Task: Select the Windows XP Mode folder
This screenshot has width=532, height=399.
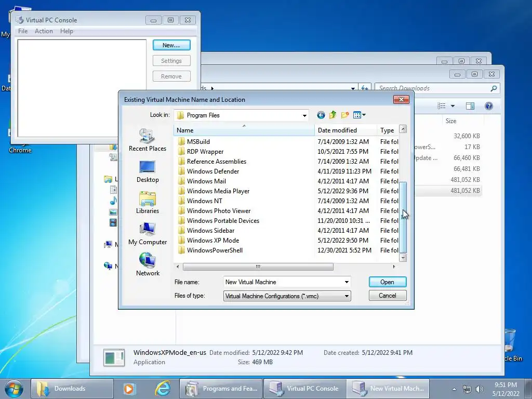Action: [212, 240]
